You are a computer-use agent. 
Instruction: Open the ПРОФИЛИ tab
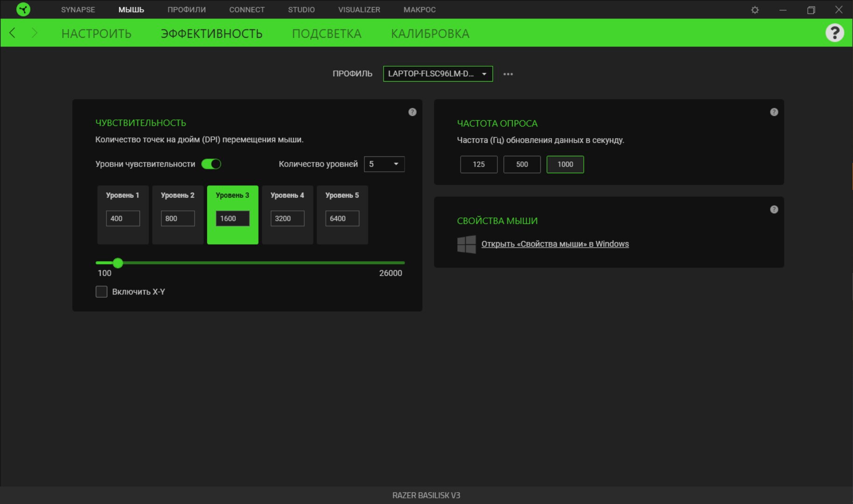187,9
